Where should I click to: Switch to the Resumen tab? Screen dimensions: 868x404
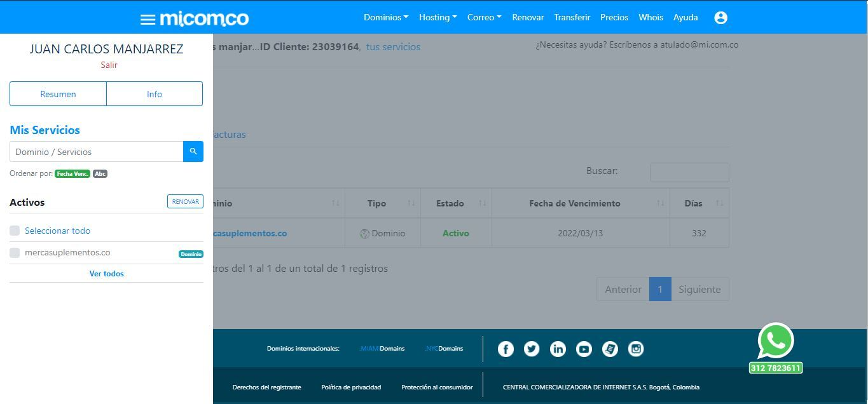(x=58, y=93)
